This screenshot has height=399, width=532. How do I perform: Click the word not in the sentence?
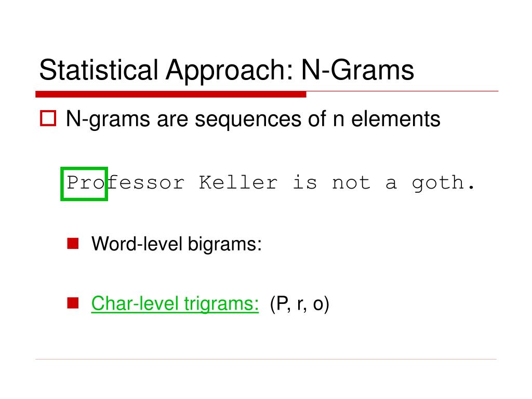351,183
